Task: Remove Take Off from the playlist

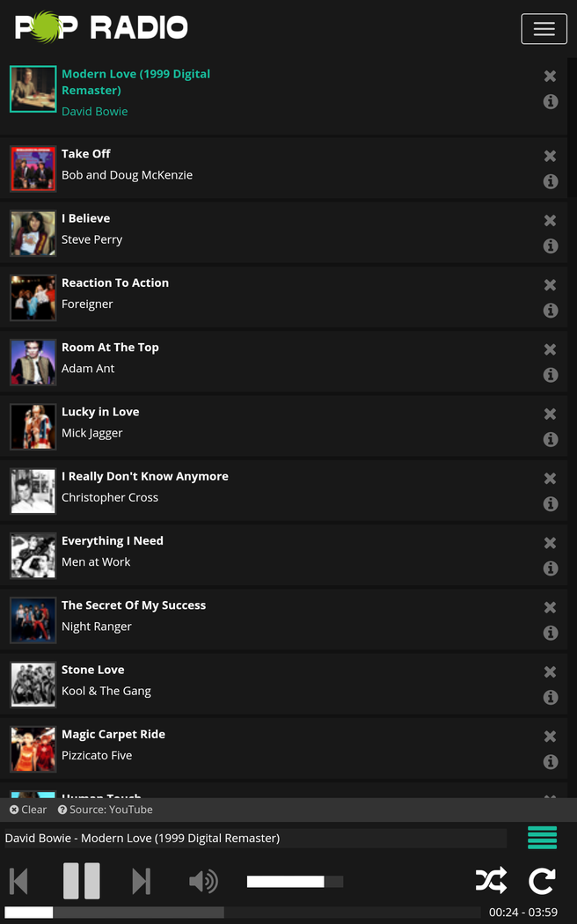Action: tap(550, 156)
